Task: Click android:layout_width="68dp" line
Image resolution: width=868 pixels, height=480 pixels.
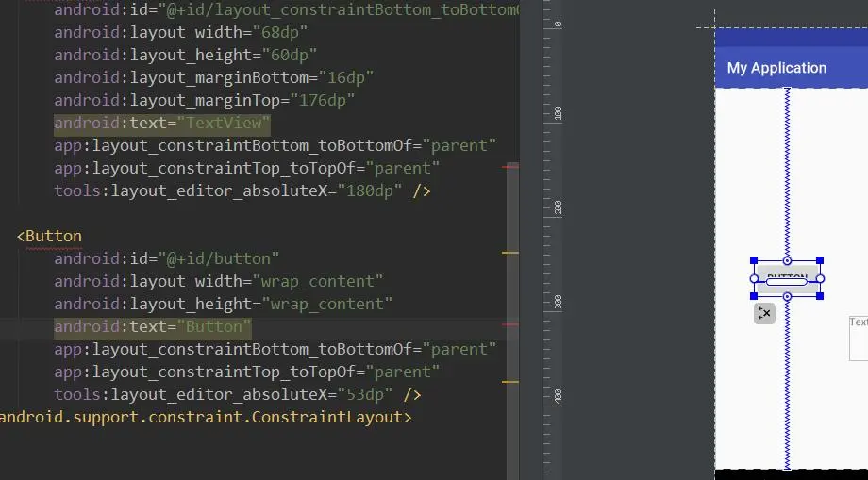Action: click(180, 33)
